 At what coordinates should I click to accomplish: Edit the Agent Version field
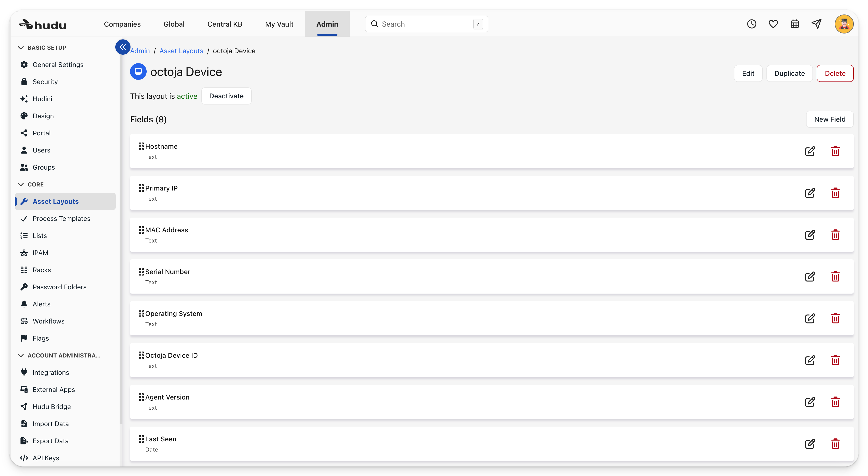coord(810,402)
